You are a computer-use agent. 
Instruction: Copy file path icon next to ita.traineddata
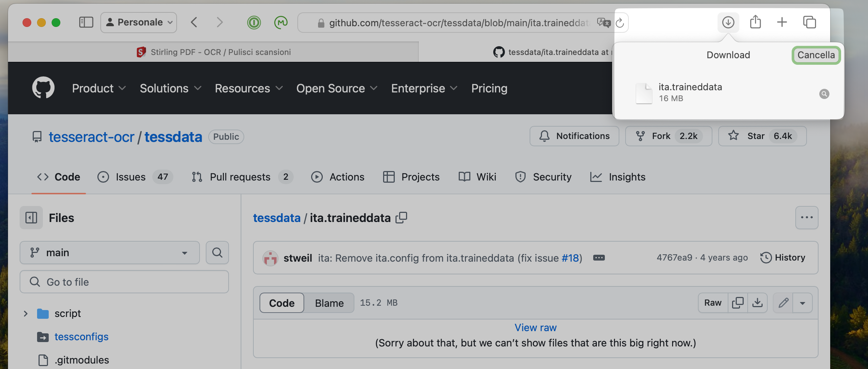(x=401, y=218)
